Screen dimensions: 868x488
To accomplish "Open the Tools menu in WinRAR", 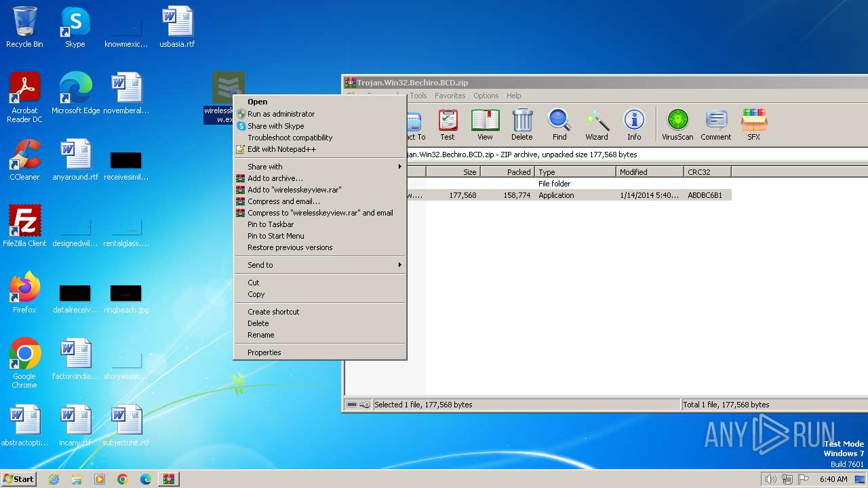I will [418, 96].
